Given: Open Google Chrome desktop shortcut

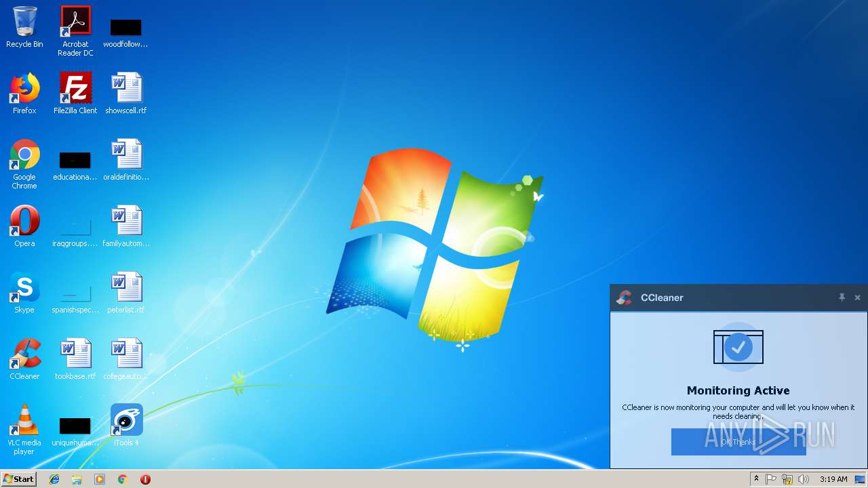Looking at the screenshot, I should pyautogui.click(x=24, y=164).
